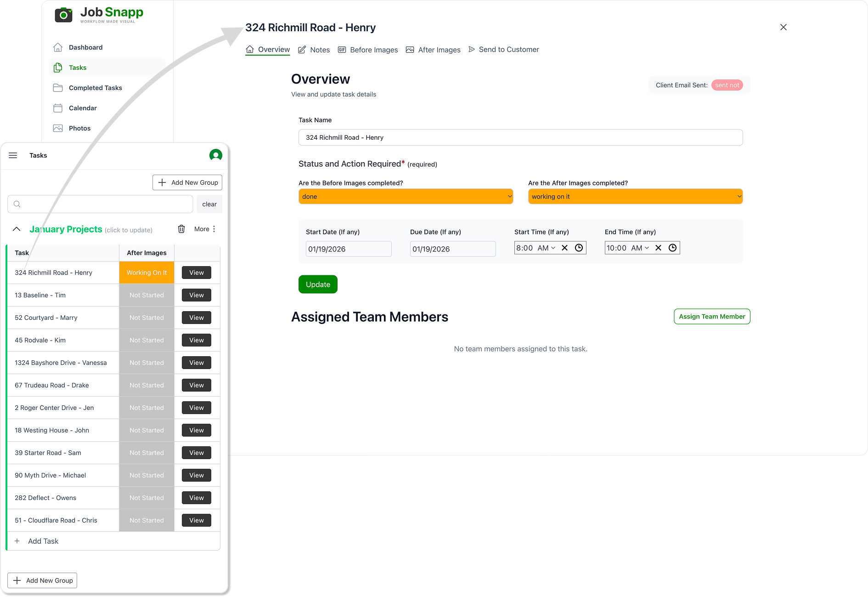This screenshot has width=868, height=597.
Task: Select the Tasks sidebar icon
Action: [58, 67]
